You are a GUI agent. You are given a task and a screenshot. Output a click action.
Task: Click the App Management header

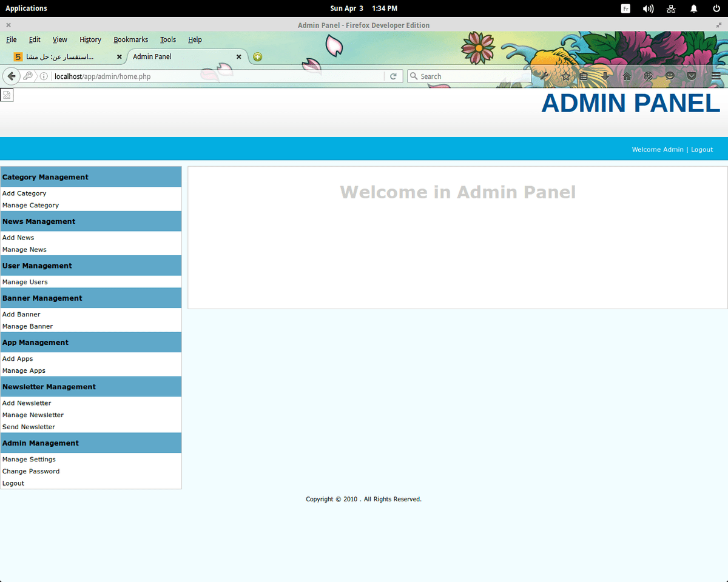coord(91,343)
